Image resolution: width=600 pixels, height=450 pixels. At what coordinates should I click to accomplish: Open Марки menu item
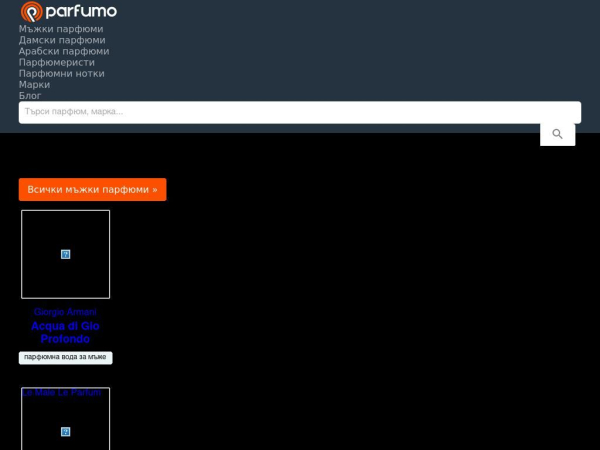point(34,85)
